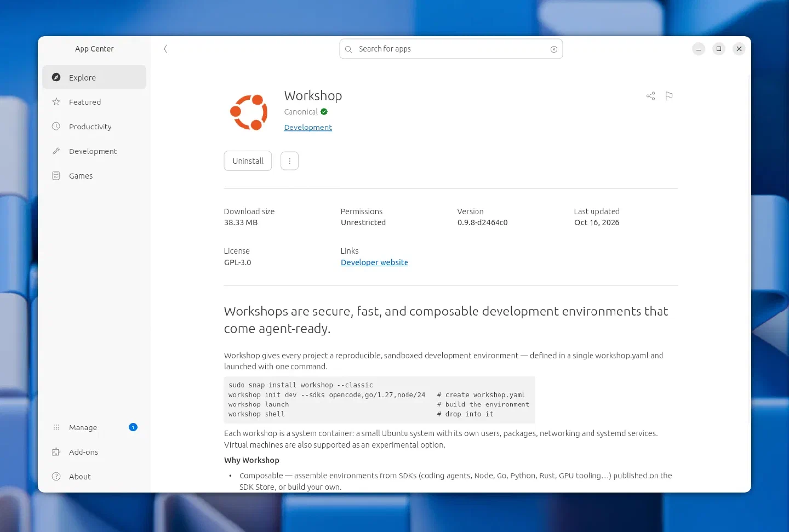Clear the search field with the X icon
The height and width of the screenshot is (532, 789).
tap(554, 49)
